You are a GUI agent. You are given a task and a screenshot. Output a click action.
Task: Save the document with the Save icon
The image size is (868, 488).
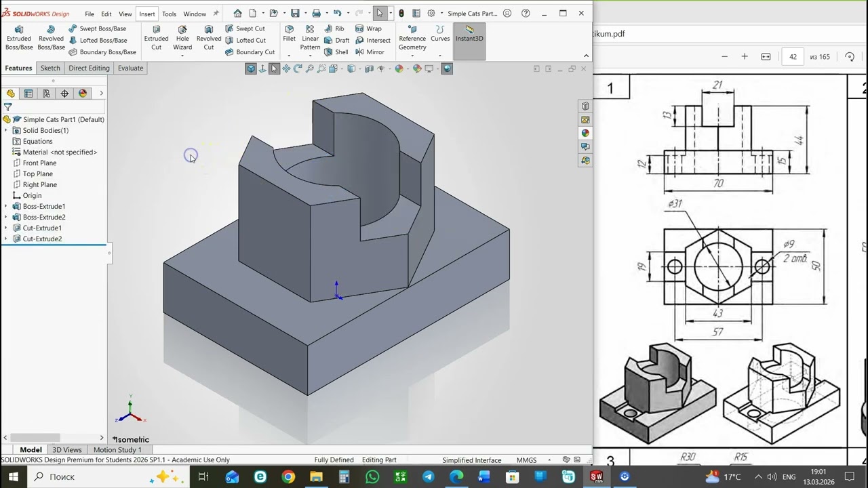click(295, 14)
